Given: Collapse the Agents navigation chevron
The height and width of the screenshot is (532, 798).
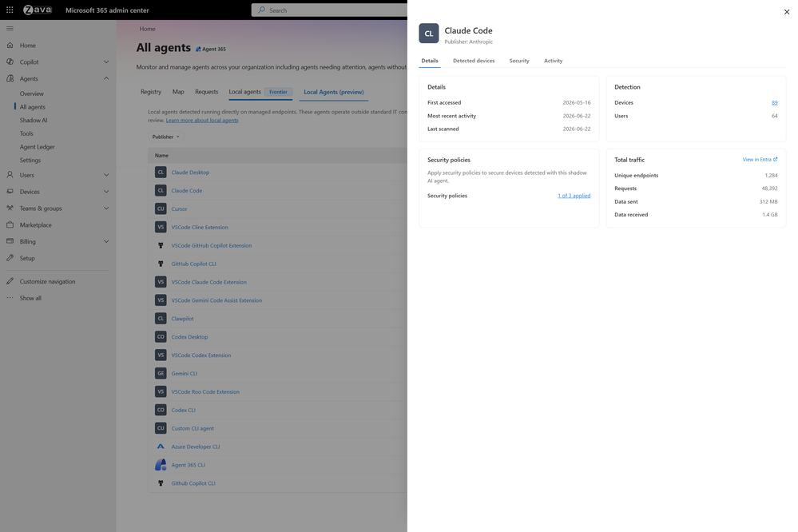Looking at the screenshot, I should click(x=106, y=78).
